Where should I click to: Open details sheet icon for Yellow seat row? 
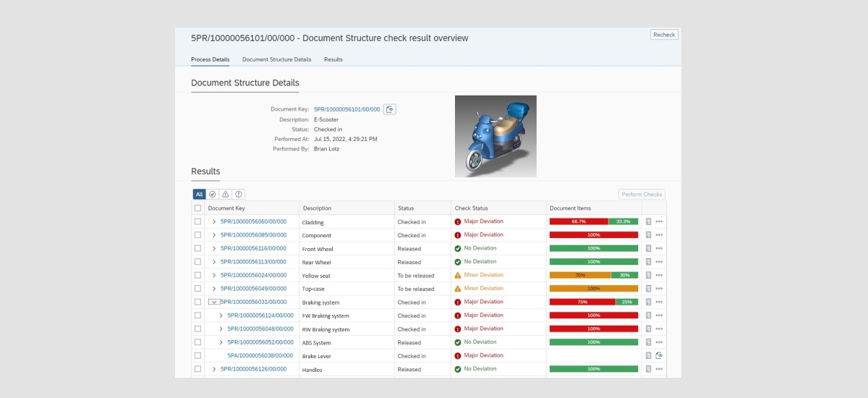click(649, 275)
